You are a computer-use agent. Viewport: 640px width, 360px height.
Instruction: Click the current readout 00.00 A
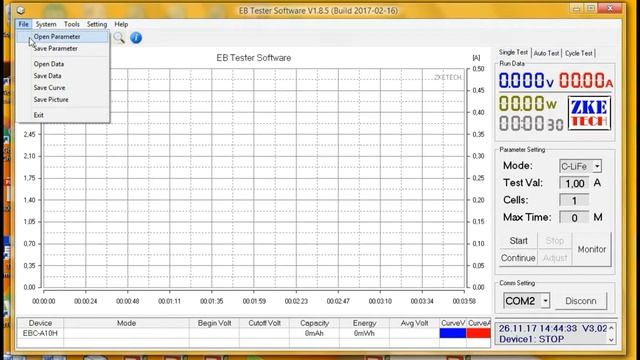click(x=586, y=80)
